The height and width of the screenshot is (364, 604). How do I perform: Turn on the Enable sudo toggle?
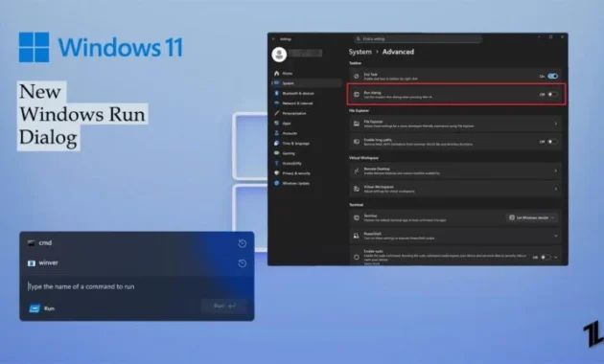pos(546,257)
